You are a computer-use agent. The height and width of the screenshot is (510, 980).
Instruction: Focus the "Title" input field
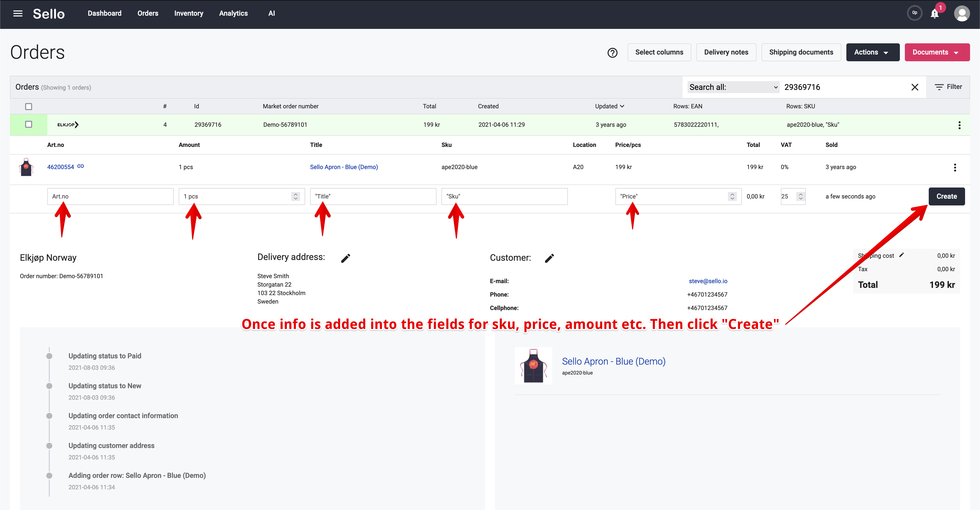pos(373,196)
